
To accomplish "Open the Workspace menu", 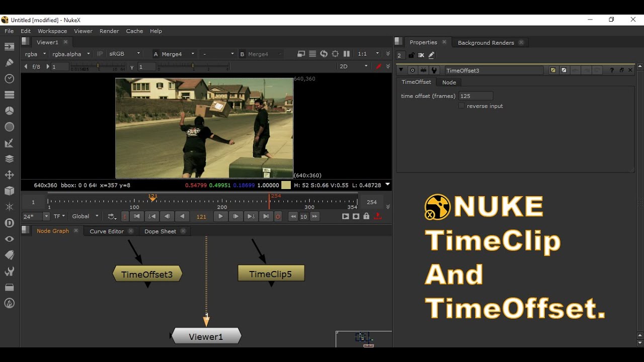I will [x=52, y=31].
